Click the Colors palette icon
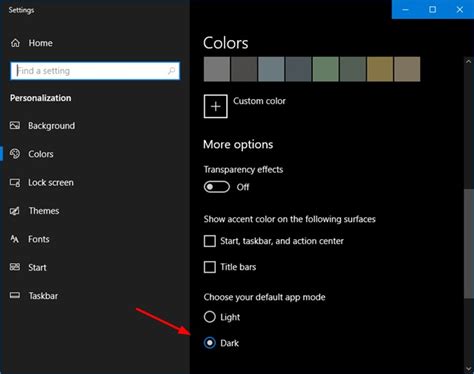The image size is (474, 374). [x=15, y=154]
